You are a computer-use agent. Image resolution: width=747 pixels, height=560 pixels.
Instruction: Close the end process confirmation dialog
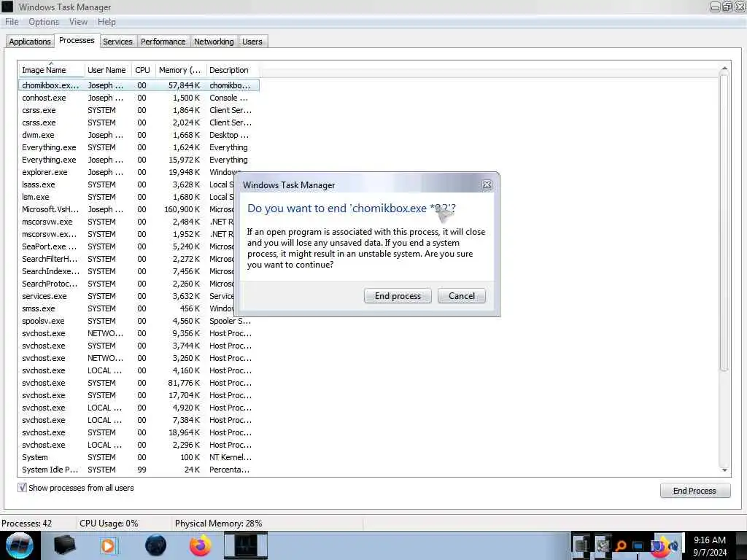click(x=487, y=185)
